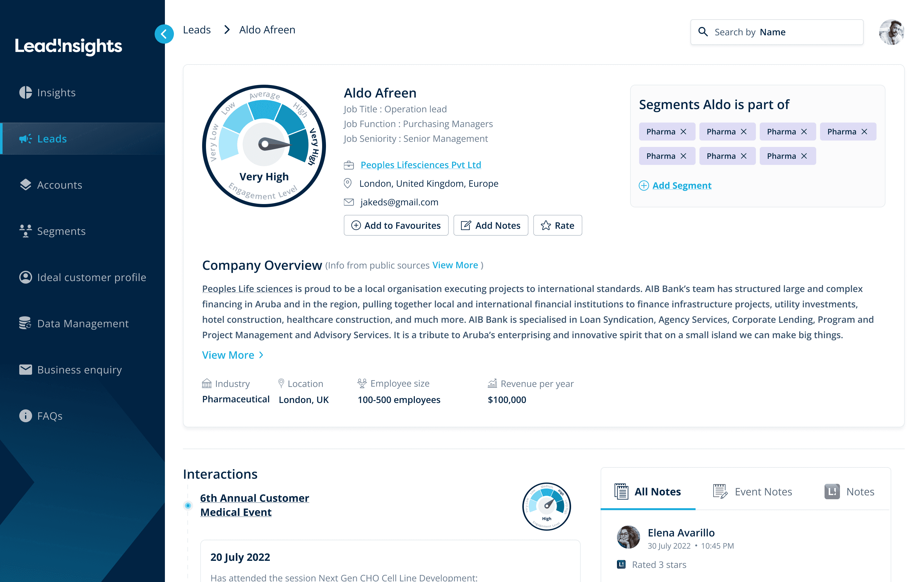The image size is (924, 582).
Task: Click the Add Notes button
Action: [x=491, y=225]
